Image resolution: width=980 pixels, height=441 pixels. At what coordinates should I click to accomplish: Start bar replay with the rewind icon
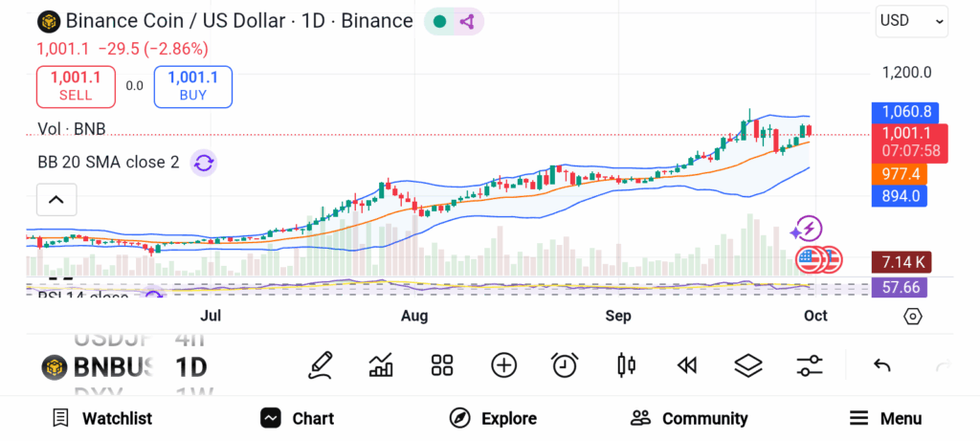pyautogui.click(x=685, y=364)
